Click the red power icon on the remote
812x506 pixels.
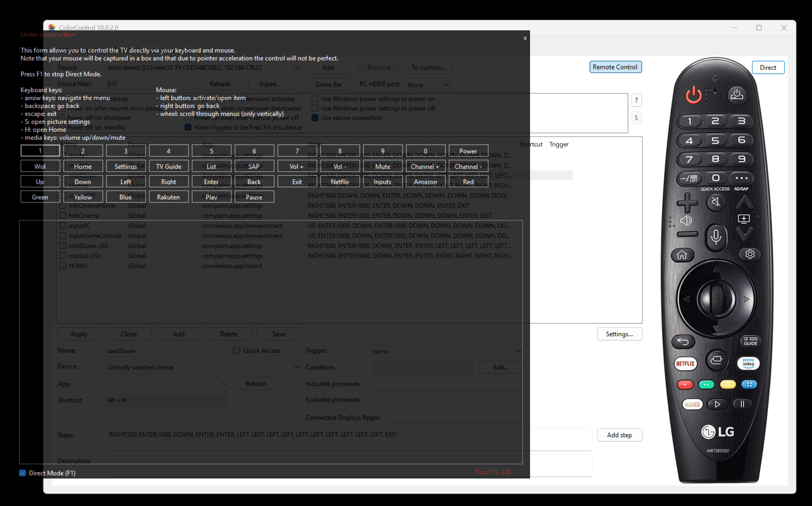[x=693, y=94]
